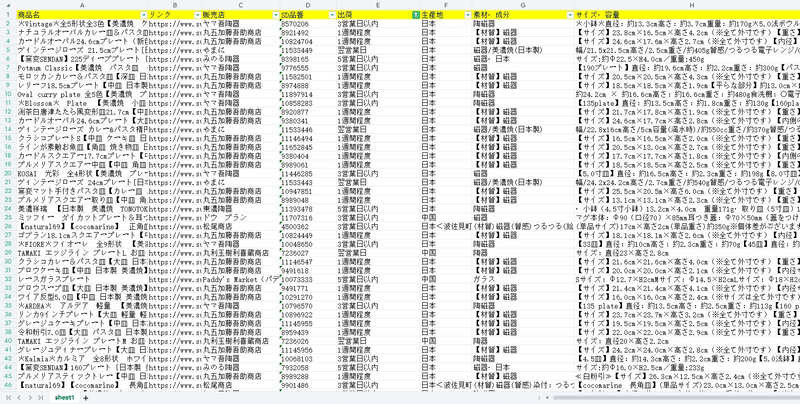
Task: Select cell with SD number 8570206
Action: 309,24
